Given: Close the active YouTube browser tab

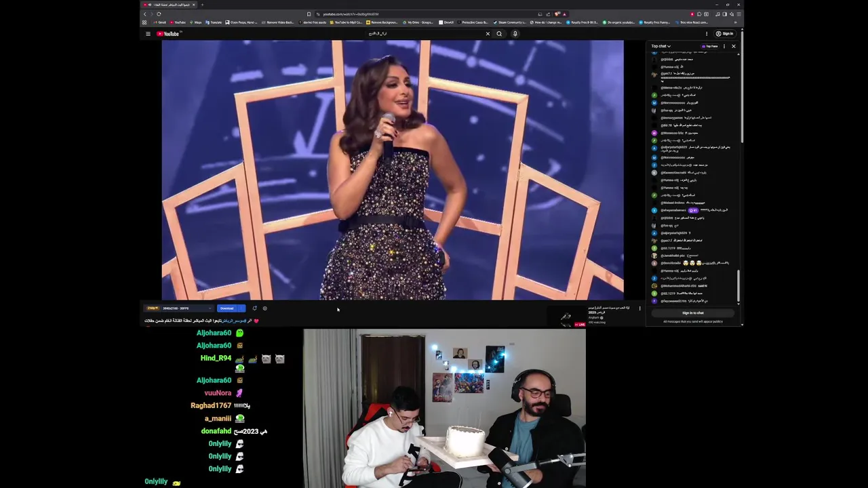Looking at the screenshot, I should [x=193, y=5].
